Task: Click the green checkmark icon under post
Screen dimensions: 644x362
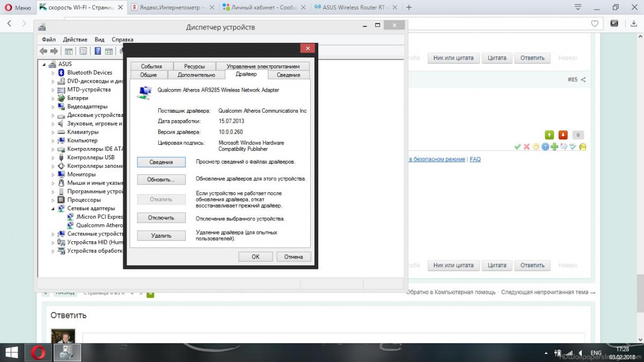Action: 517,146
